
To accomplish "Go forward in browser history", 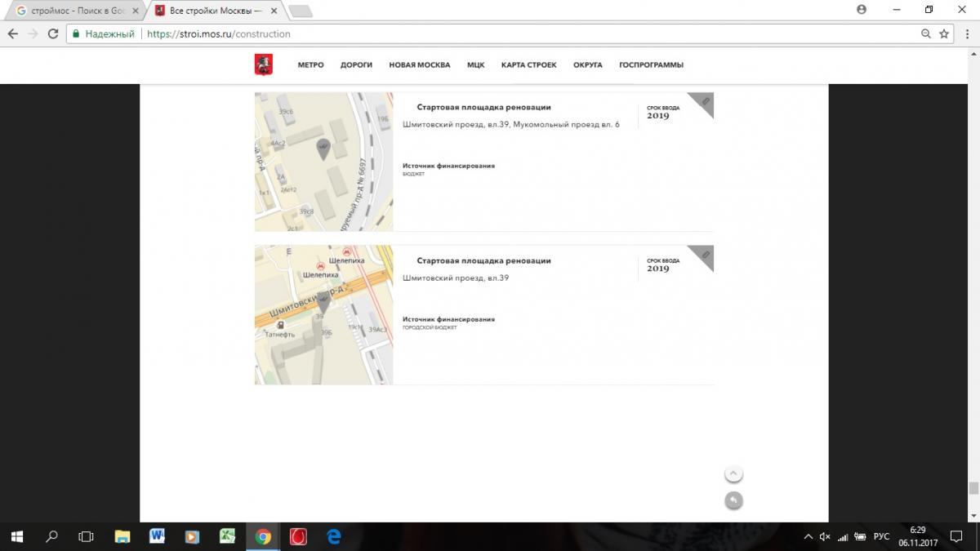I will coord(33,34).
